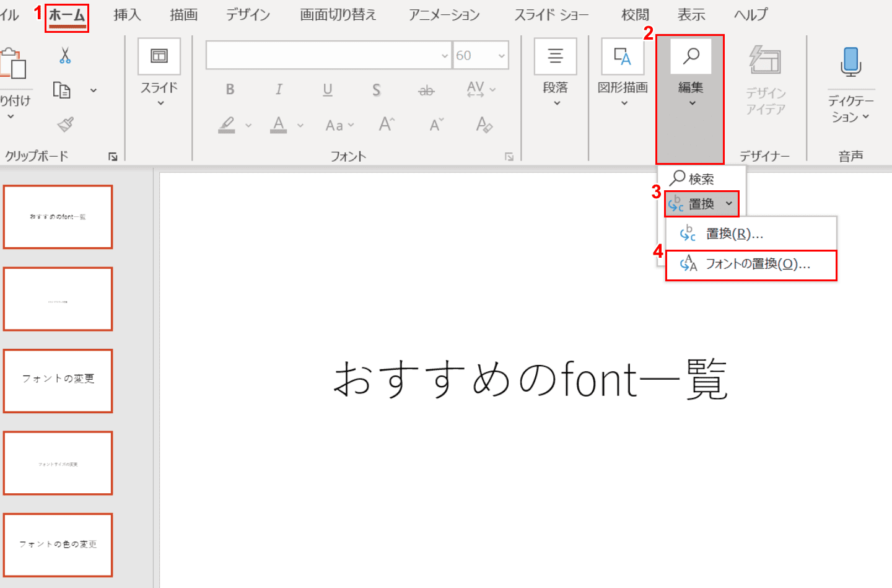892x588 pixels.
Task: Select slide thumbnail フォントサイズの変更
Action: [x=58, y=463]
